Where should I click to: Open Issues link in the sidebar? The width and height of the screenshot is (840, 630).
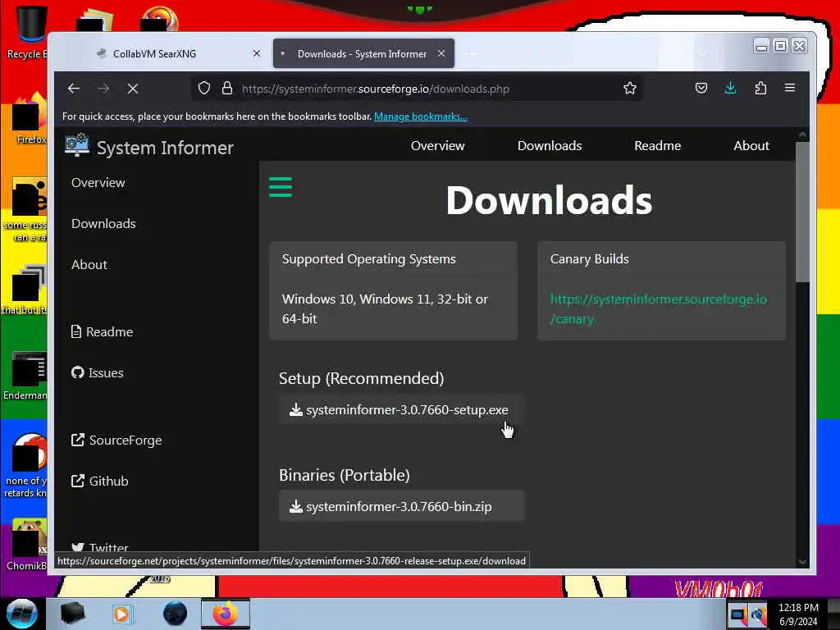[x=97, y=373]
